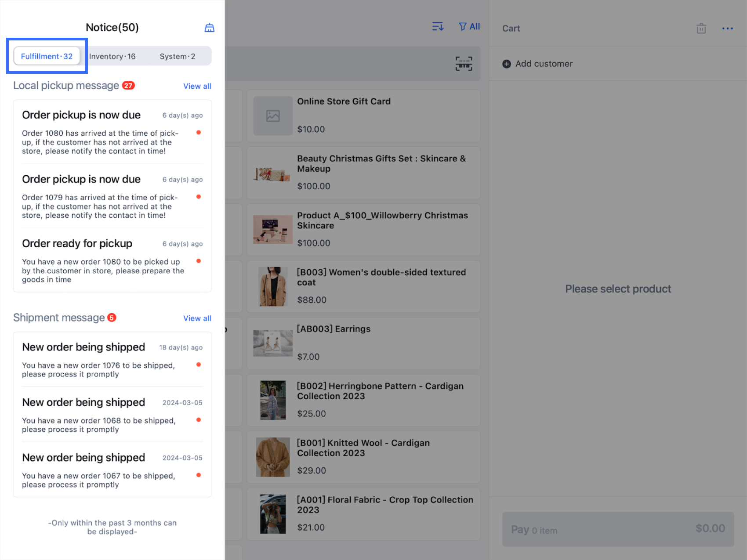Click the Add customer label
The height and width of the screenshot is (560, 747).
point(544,64)
